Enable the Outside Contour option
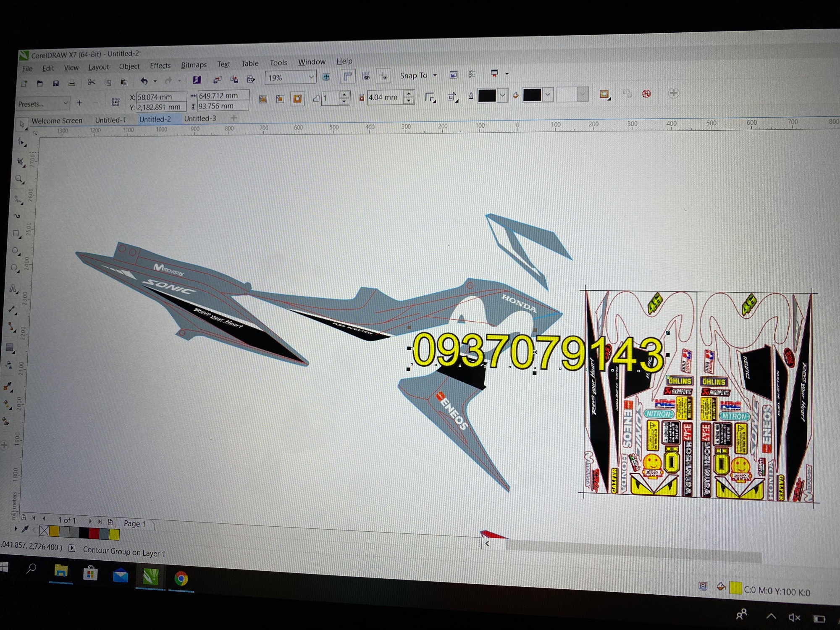The image size is (840, 630). tap(297, 98)
